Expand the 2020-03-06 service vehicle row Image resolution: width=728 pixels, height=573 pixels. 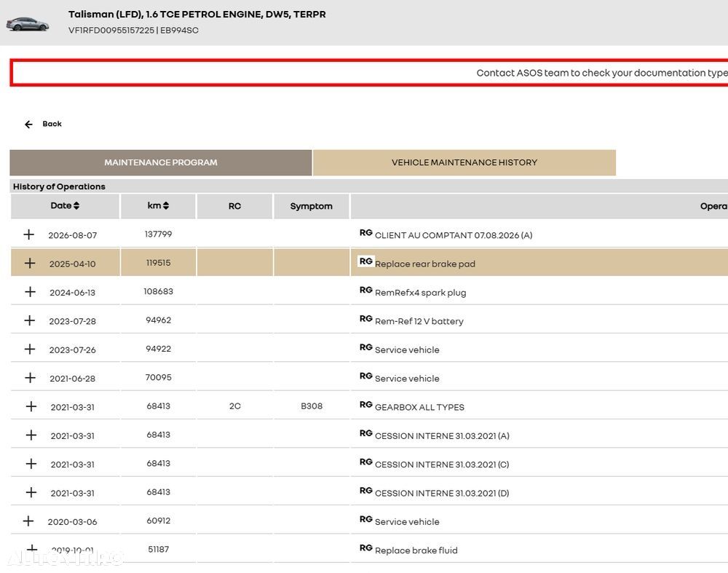pyautogui.click(x=28, y=521)
